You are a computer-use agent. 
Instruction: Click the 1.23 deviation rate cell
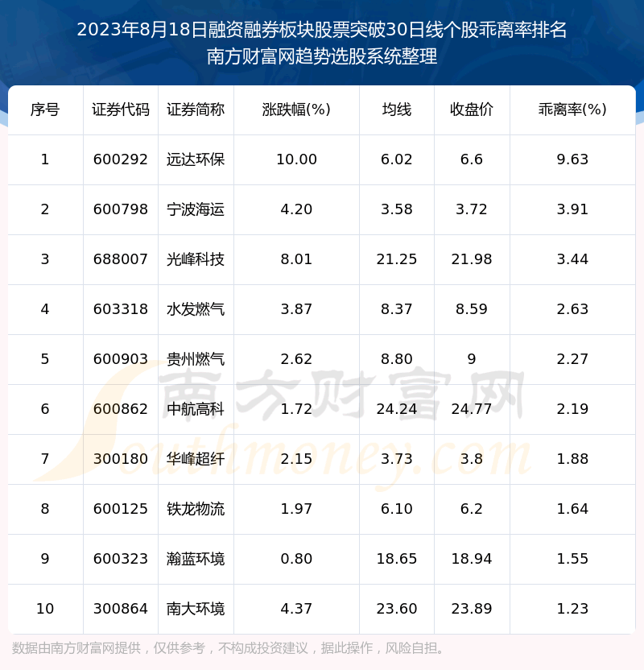click(572, 610)
